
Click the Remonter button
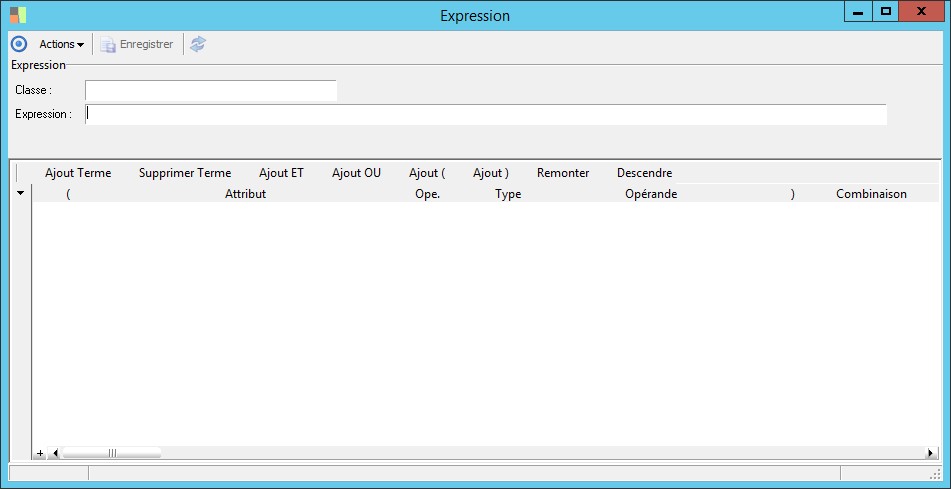[563, 173]
